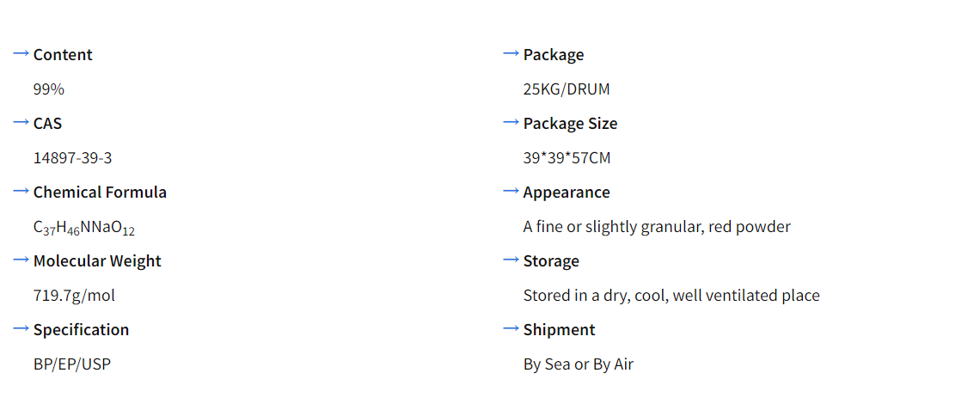Click the 25KG/DRUM package value
Viewport: 980px width, 410px height.
[567, 89]
